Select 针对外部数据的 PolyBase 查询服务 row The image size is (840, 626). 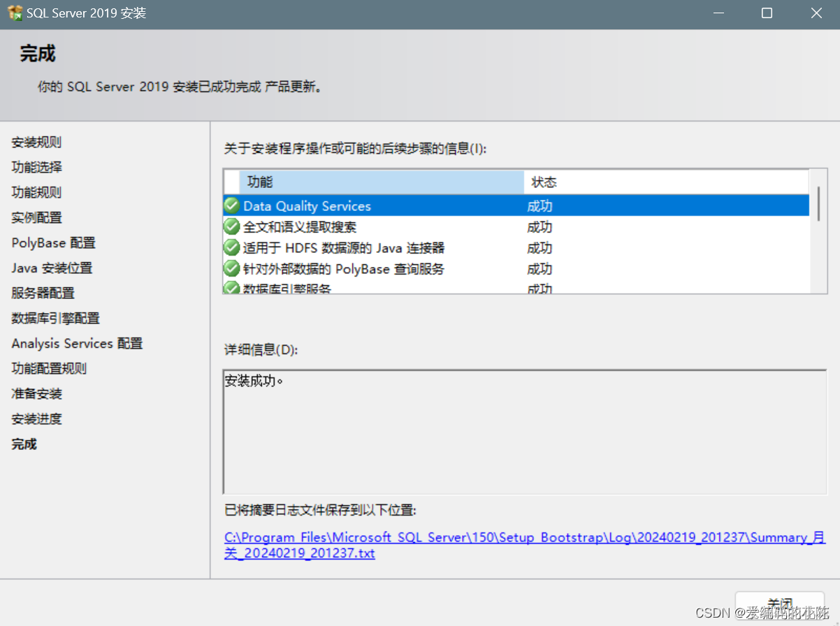tap(516, 269)
